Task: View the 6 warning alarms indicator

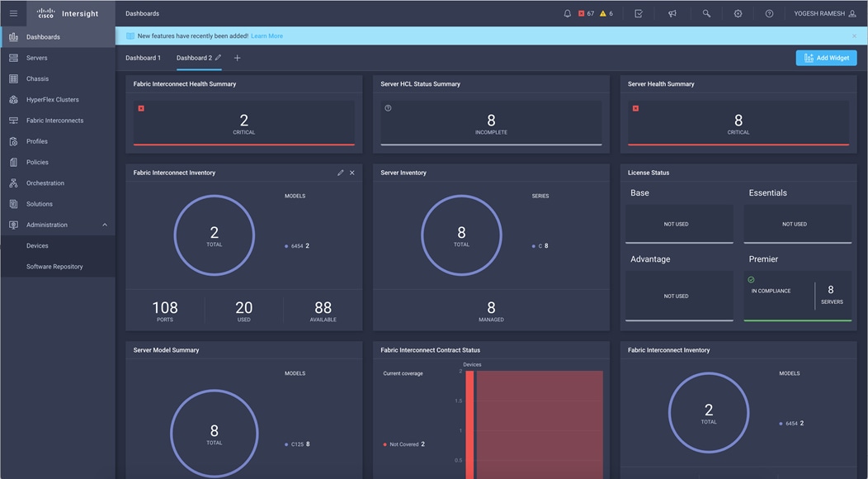Action: coord(606,13)
